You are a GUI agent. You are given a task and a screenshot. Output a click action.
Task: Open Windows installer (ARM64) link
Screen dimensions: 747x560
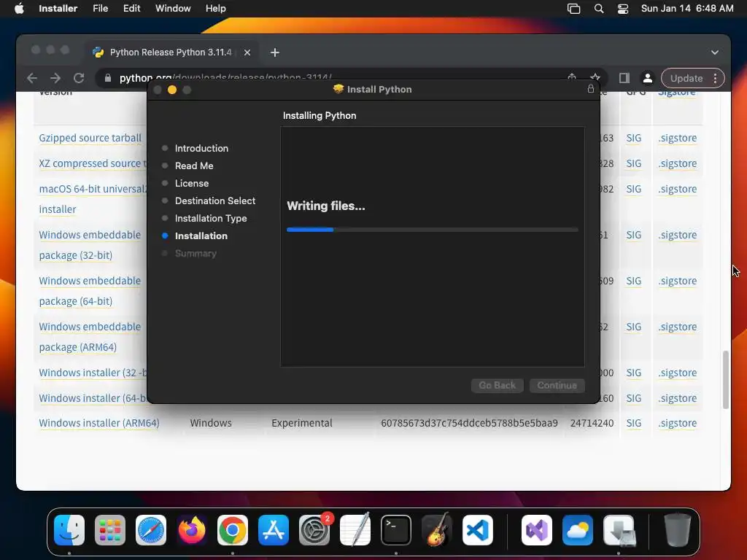99,423
